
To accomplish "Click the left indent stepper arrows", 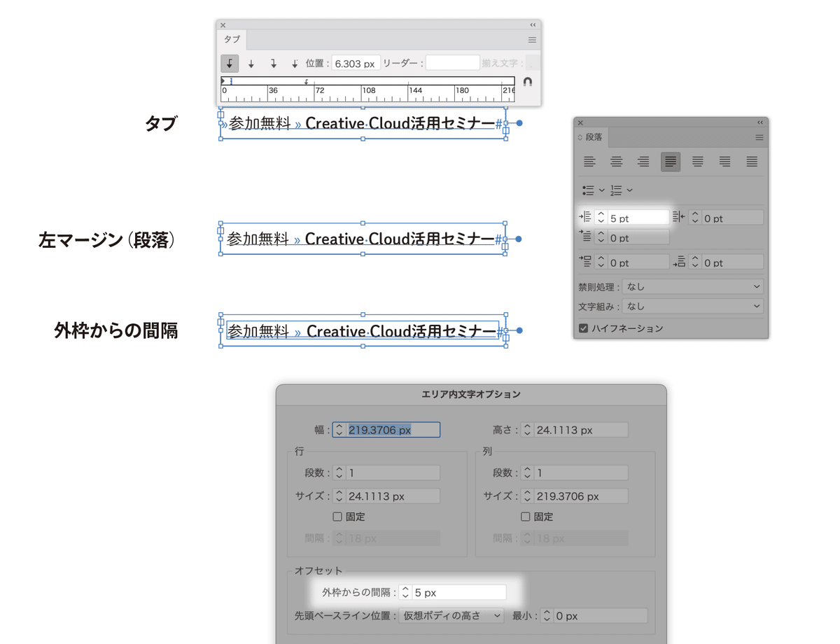I will pos(601,218).
